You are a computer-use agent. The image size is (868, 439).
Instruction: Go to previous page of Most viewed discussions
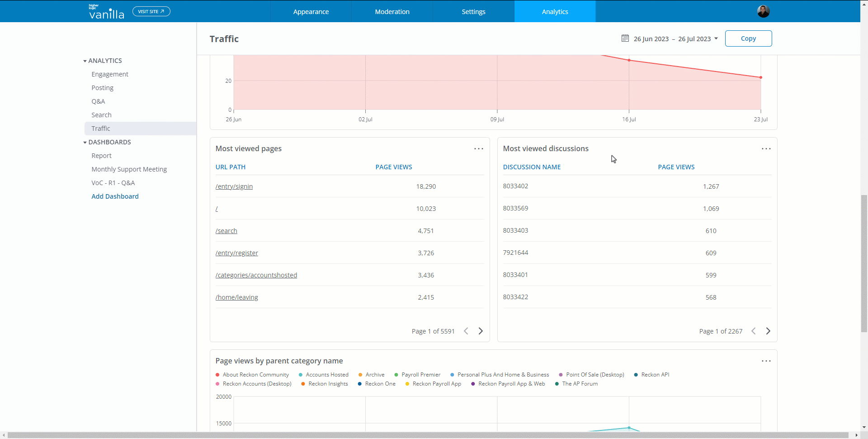pos(754,331)
